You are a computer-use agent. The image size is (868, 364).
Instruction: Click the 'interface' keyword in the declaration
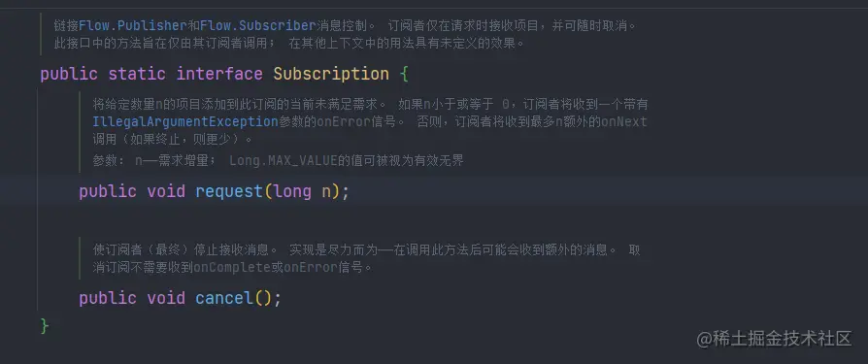tap(219, 74)
